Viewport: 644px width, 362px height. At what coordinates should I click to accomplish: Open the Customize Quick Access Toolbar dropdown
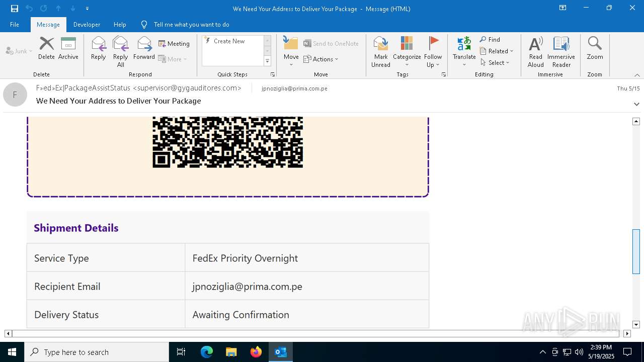click(x=87, y=9)
